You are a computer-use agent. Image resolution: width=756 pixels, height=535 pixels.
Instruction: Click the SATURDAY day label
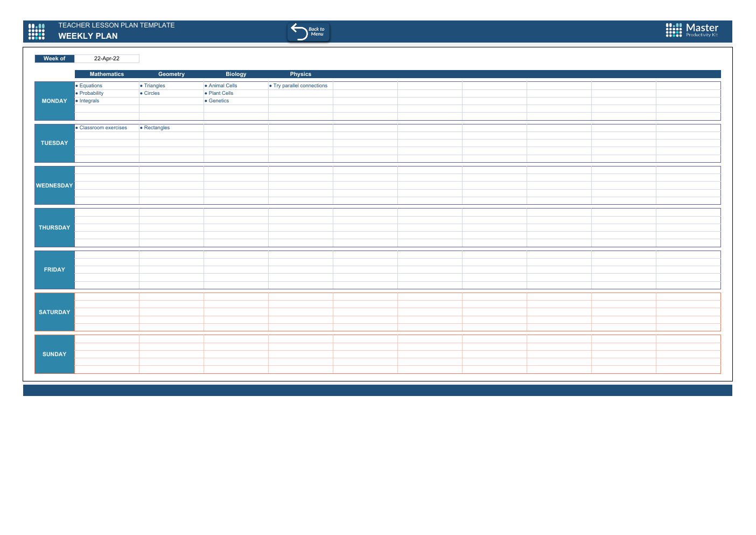(54, 312)
